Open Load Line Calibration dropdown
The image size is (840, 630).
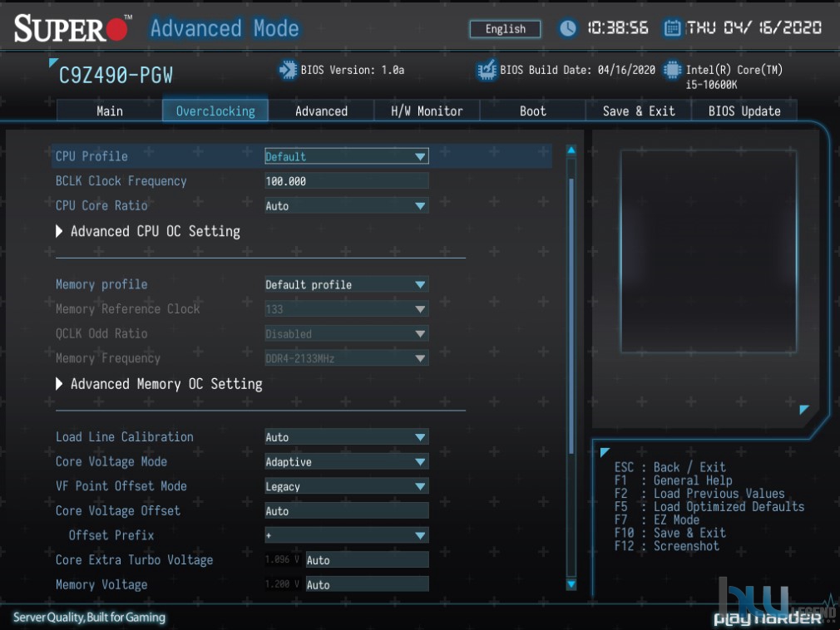(x=347, y=437)
